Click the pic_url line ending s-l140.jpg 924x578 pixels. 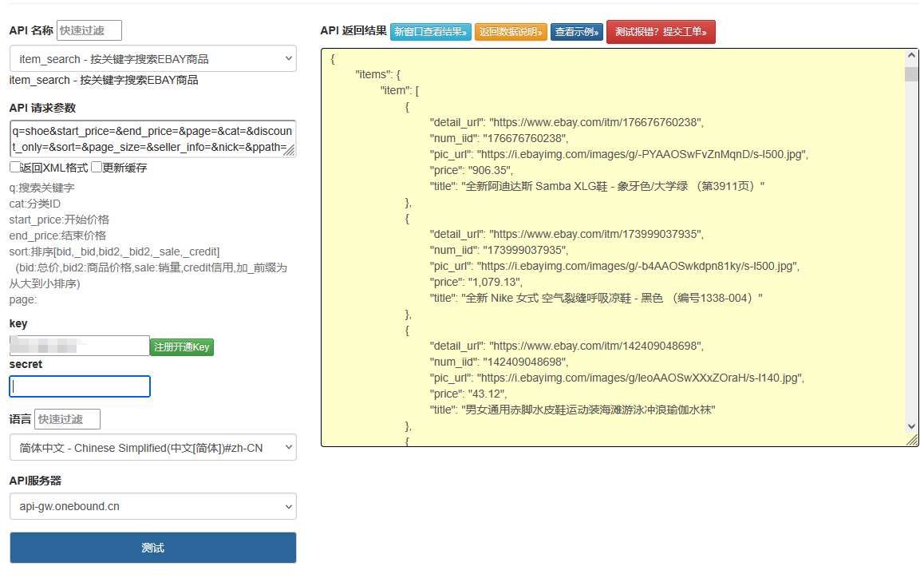(617, 378)
